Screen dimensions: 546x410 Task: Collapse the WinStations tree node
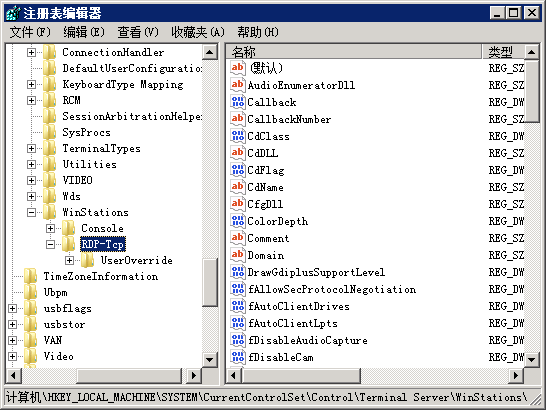click(31, 212)
